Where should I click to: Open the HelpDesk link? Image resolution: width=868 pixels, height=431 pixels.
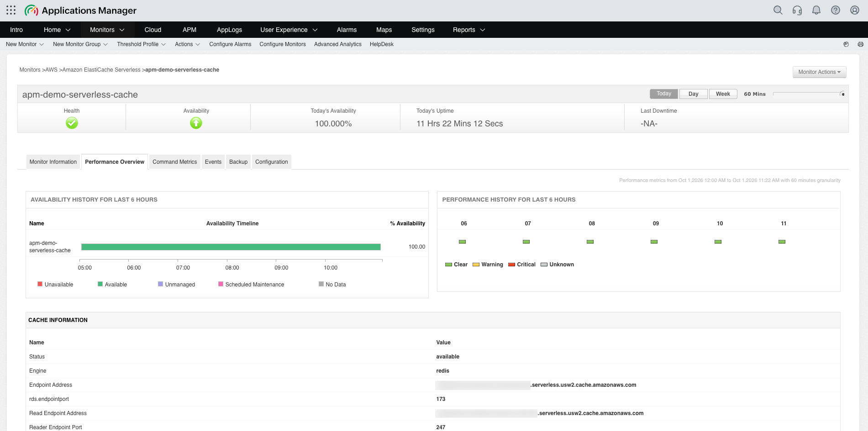382,44
